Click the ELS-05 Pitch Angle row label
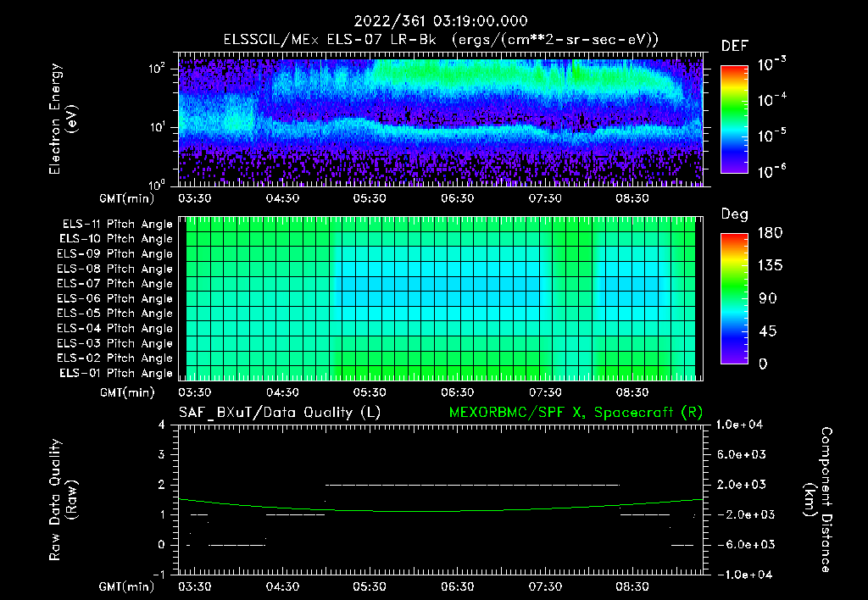 tap(114, 314)
